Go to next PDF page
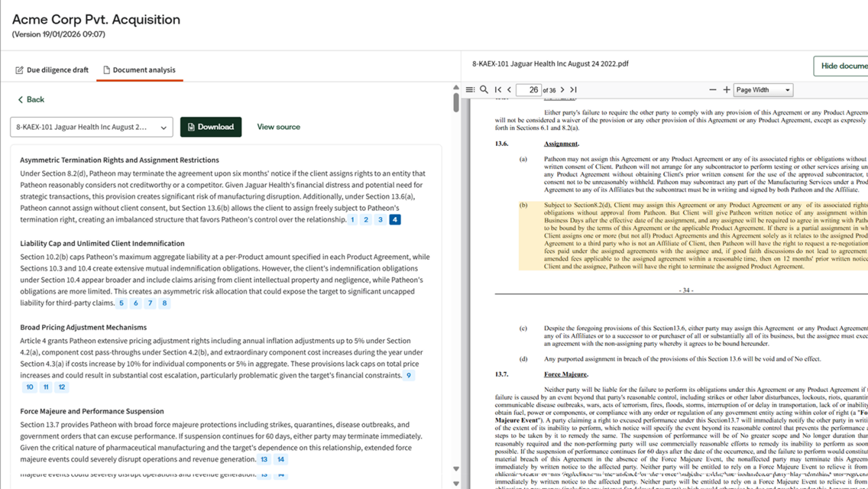 point(562,90)
